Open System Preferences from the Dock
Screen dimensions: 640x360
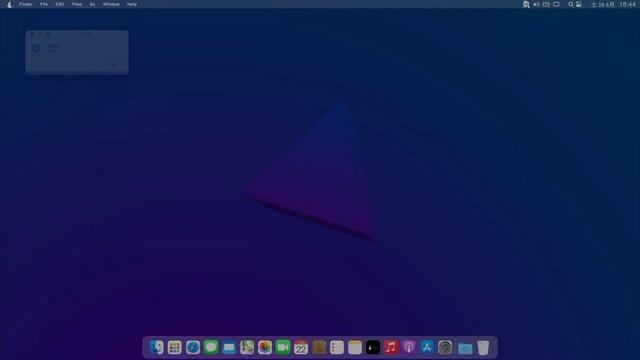pyautogui.click(x=445, y=347)
